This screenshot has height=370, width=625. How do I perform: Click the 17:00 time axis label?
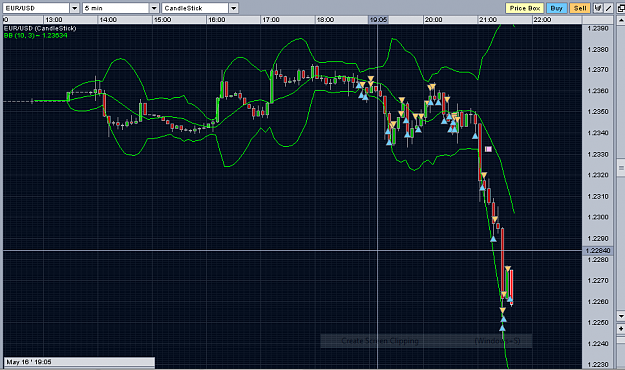[x=271, y=20]
